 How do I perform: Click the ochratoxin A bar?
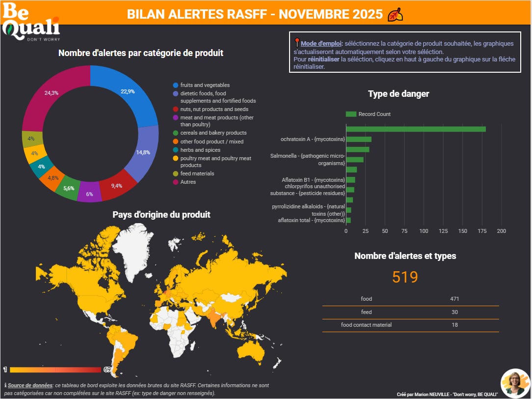click(359, 139)
